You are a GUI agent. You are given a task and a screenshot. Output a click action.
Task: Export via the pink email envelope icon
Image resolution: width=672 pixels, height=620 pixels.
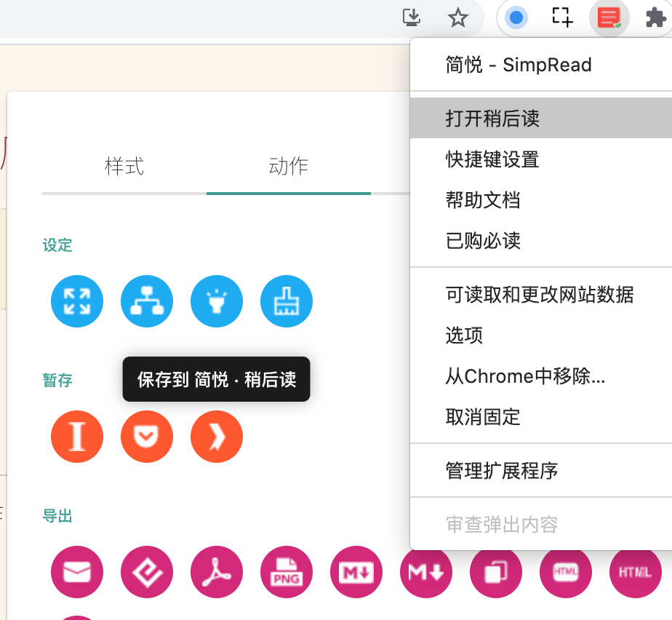point(77,572)
